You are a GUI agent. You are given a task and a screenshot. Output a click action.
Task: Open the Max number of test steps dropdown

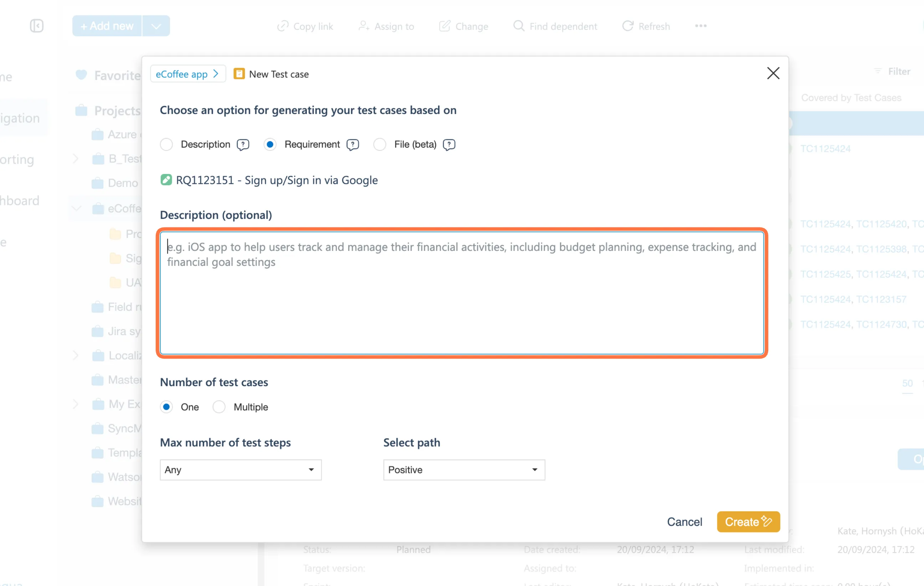[241, 470]
